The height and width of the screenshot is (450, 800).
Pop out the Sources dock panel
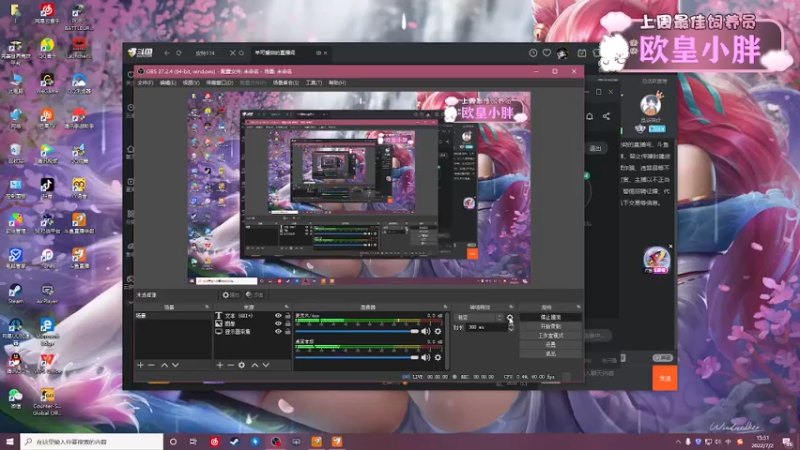[287, 307]
